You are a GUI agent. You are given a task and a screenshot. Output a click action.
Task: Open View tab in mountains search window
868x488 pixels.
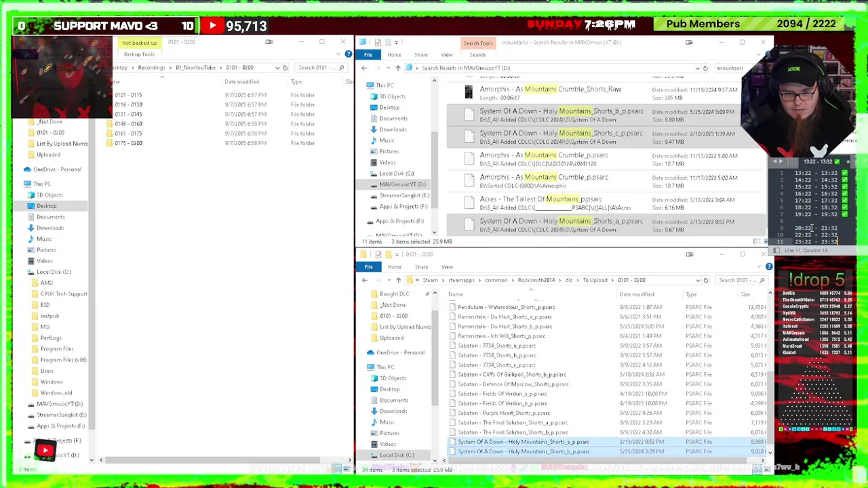pyautogui.click(x=447, y=55)
